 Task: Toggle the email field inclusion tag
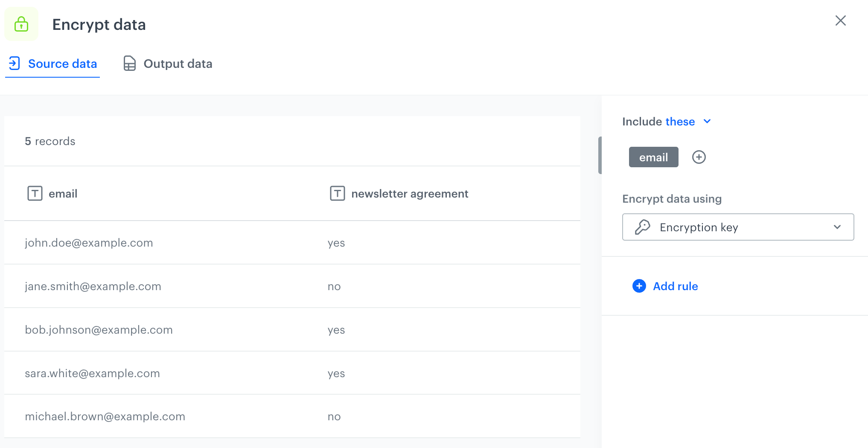653,157
